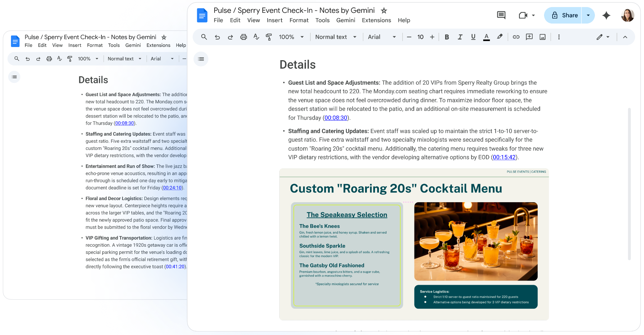The height and width of the screenshot is (335, 644).
Task: Redo in the background window toolbar
Action: point(38,59)
